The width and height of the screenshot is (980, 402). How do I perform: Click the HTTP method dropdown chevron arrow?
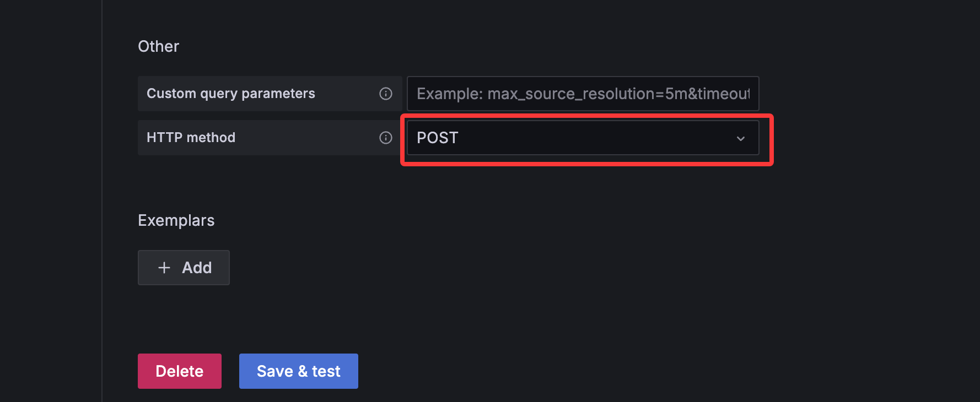pos(741,138)
